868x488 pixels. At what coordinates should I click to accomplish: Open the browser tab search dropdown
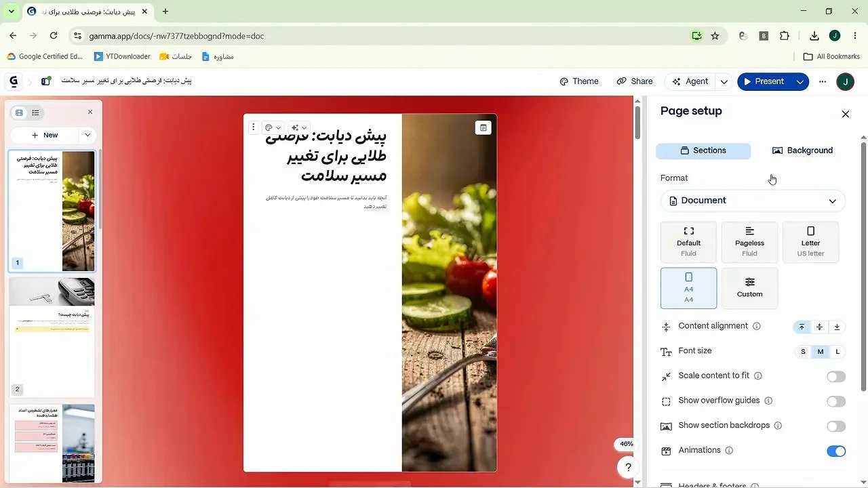tap(11, 12)
